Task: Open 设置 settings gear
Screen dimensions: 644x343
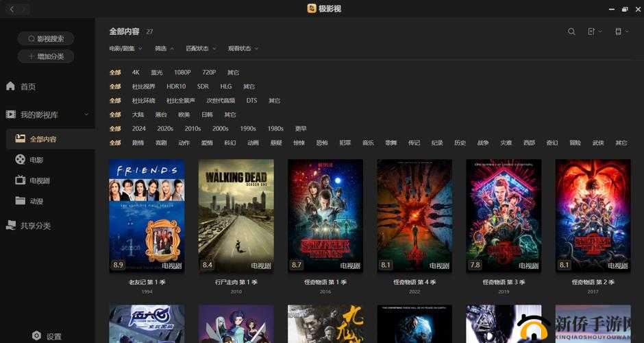Action: pyautogui.click(x=47, y=336)
